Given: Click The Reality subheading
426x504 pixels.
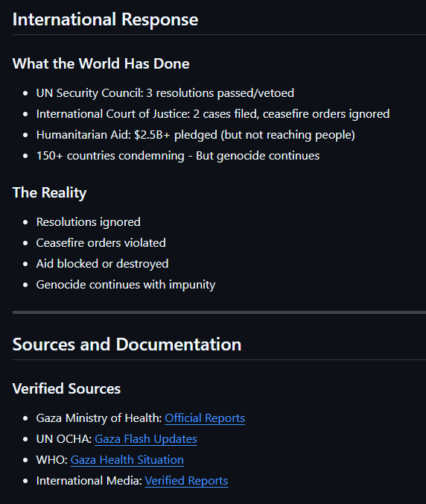Looking at the screenshot, I should coord(49,192).
